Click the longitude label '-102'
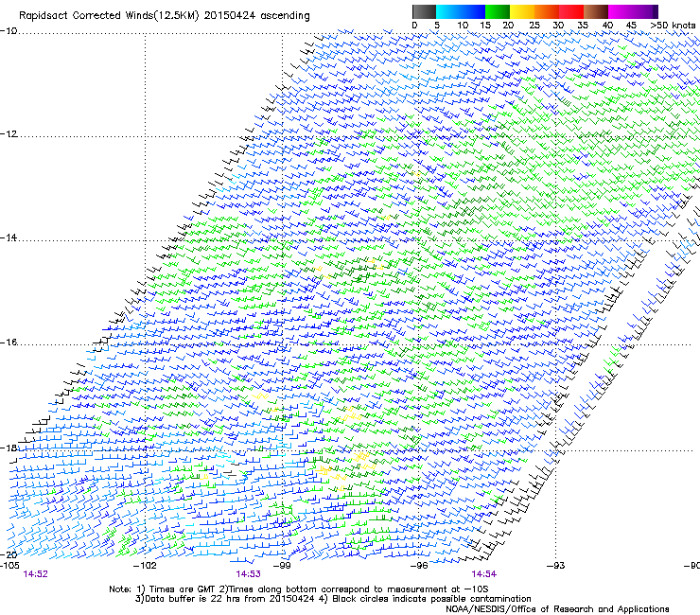The height and width of the screenshot is (615, 700). 146,566
